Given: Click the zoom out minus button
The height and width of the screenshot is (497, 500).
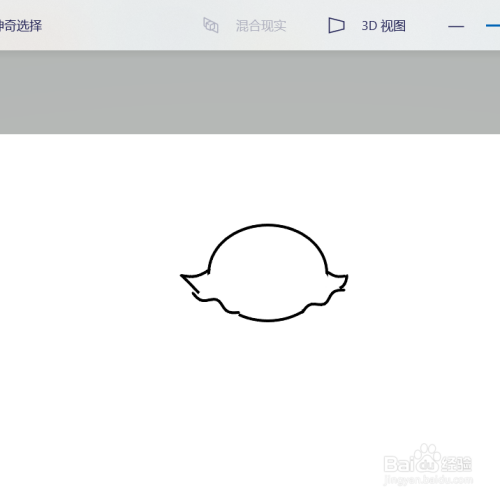Looking at the screenshot, I should 456,26.
